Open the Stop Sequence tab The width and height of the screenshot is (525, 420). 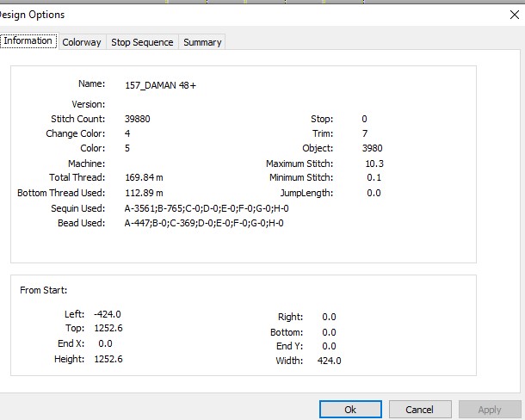(x=142, y=42)
